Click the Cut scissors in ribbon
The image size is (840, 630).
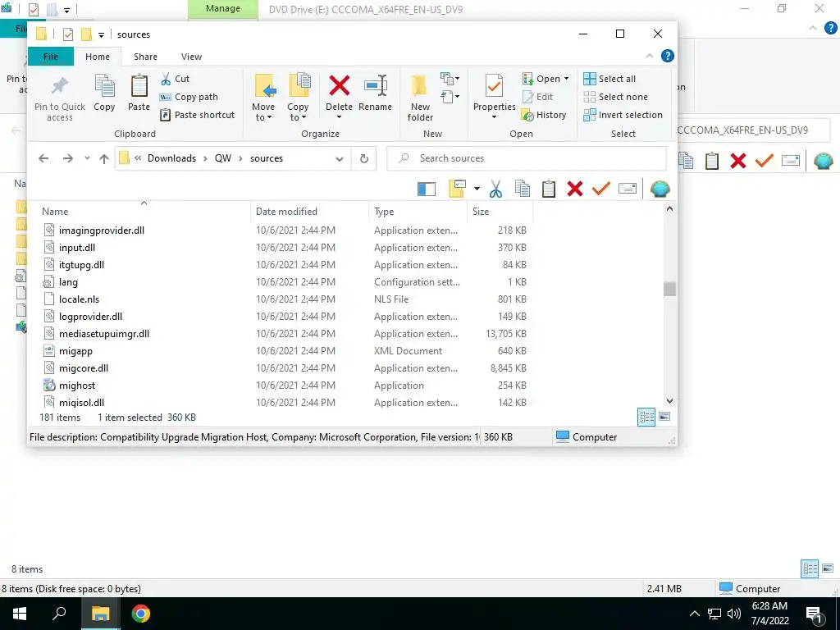coord(166,79)
